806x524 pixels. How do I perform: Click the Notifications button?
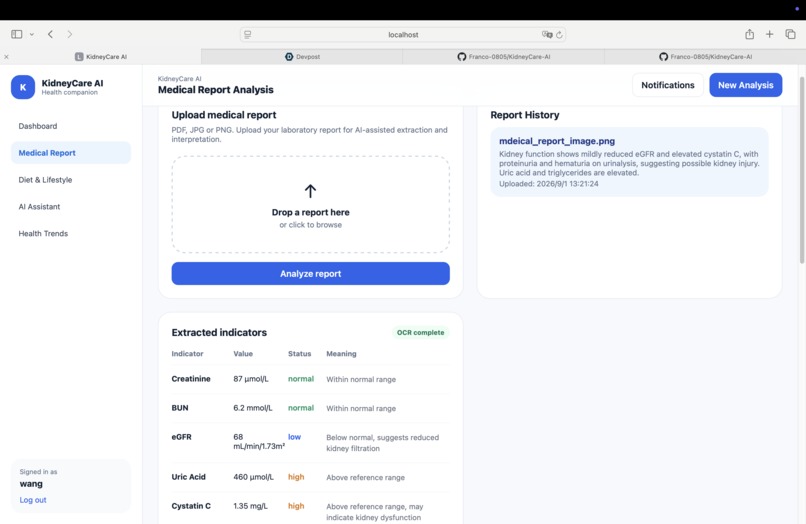[x=668, y=85]
